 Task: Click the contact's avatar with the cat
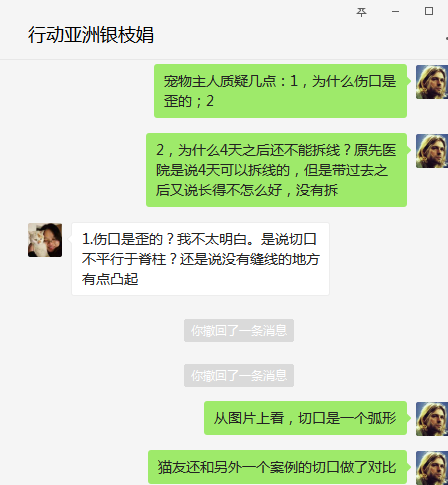point(45,240)
